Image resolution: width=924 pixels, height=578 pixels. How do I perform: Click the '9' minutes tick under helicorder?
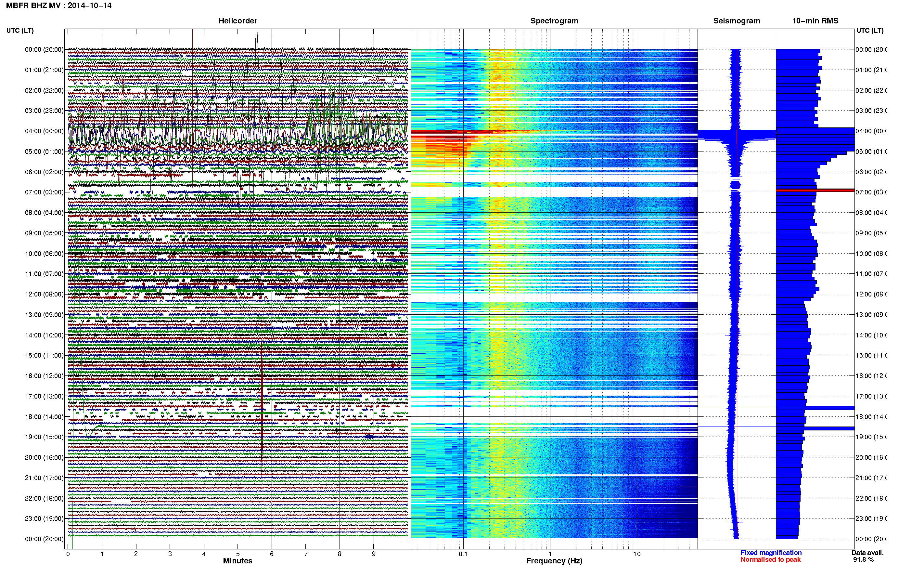tap(374, 554)
